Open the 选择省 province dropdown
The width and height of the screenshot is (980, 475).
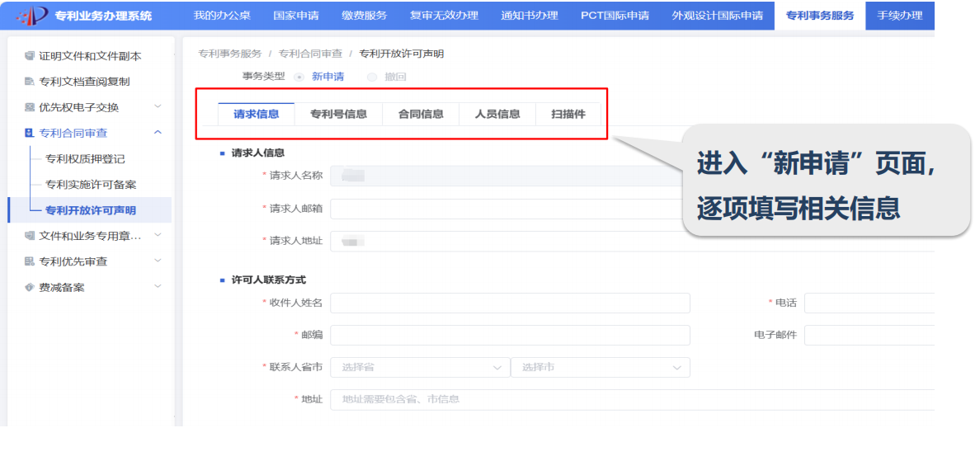pyautogui.click(x=419, y=367)
